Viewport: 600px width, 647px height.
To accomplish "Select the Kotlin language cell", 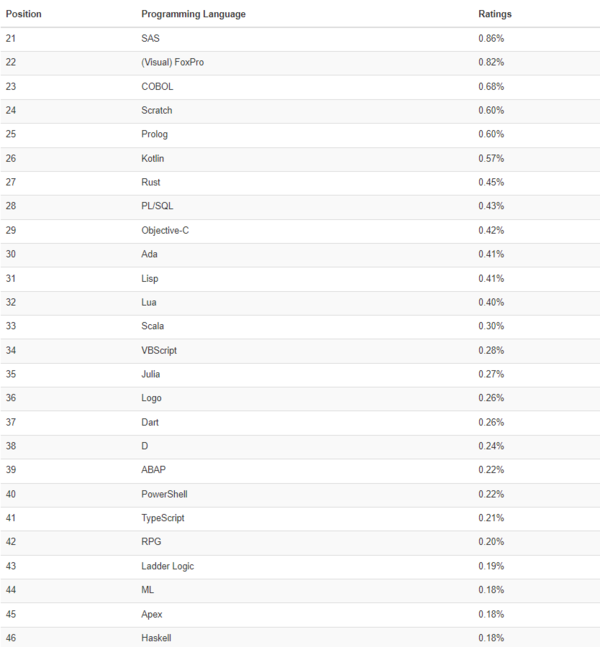I will 153,158.
